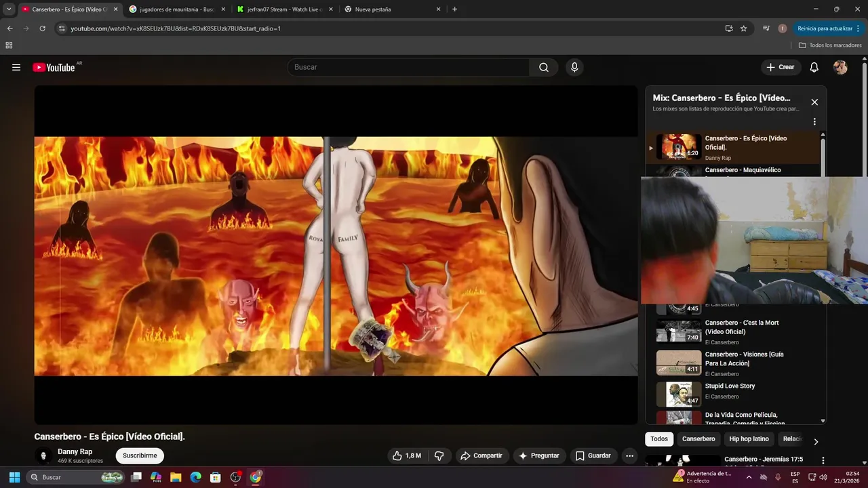Image resolution: width=868 pixels, height=488 pixels.
Task: Go back in browser history
Action: (9, 28)
